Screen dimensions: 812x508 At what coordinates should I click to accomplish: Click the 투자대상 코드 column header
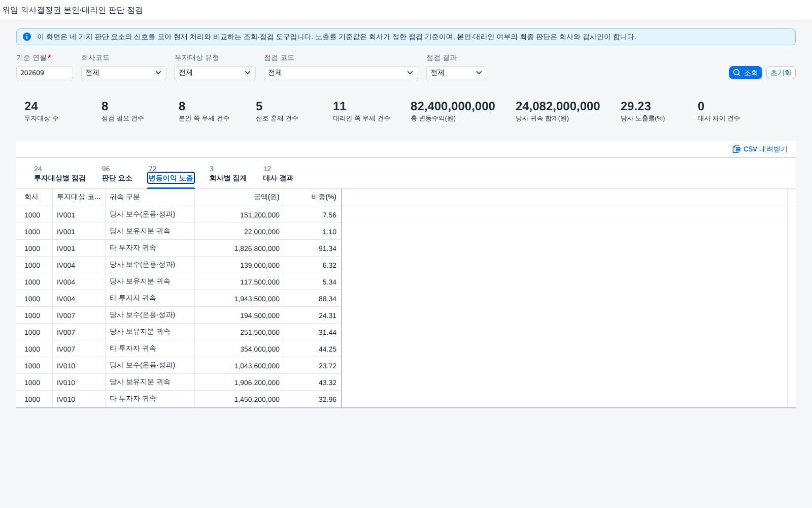tap(79, 197)
